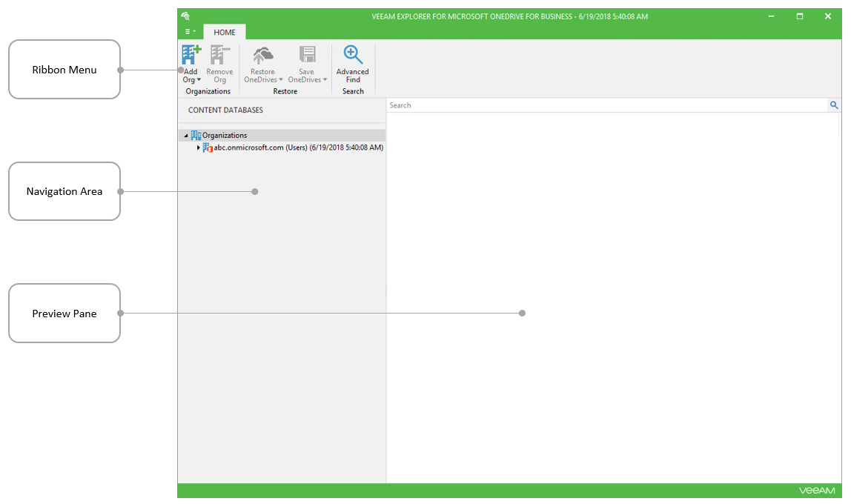851x504 pixels.
Task: Maximize the Veeam Explorer window
Action: (x=799, y=16)
